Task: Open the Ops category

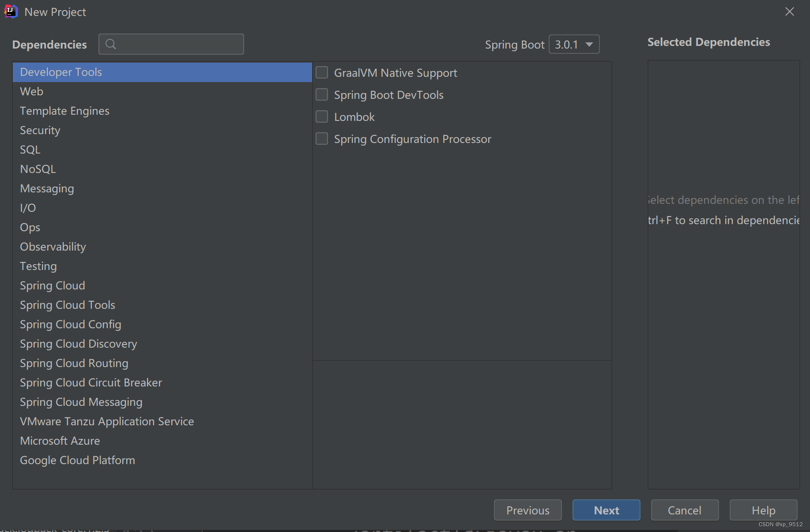Action: point(162,227)
